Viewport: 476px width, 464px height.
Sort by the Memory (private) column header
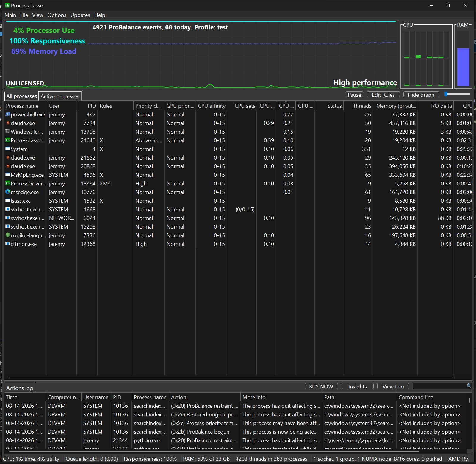coord(395,106)
